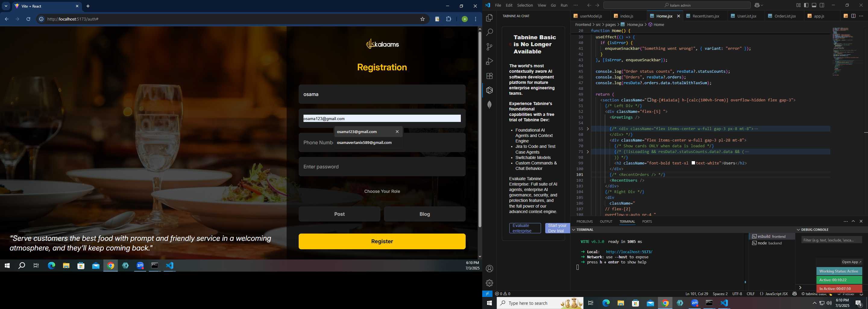Screen dimensions: 868x309
Task: Go forward using VS Code title bar arrow
Action: point(597,5)
